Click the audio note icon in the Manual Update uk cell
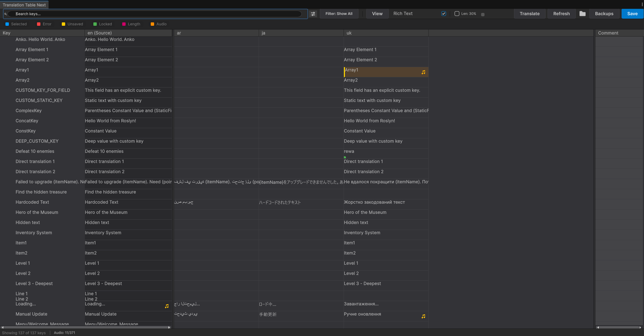644x336 pixels. (423, 316)
